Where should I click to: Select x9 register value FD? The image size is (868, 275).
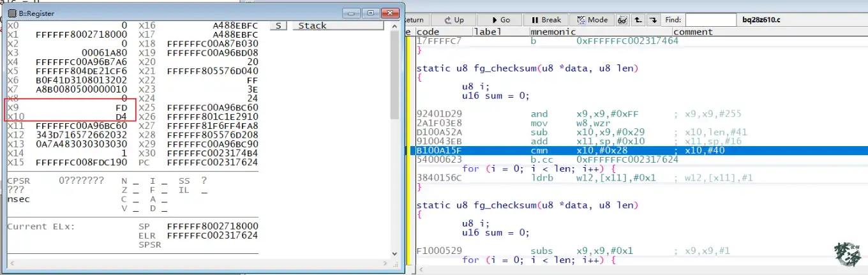coord(121,108)
